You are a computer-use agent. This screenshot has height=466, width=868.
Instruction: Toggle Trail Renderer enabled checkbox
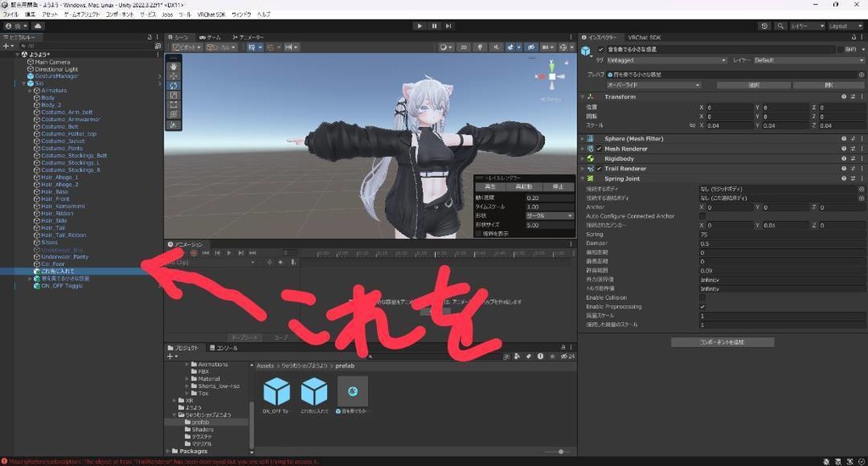point(599,169)
